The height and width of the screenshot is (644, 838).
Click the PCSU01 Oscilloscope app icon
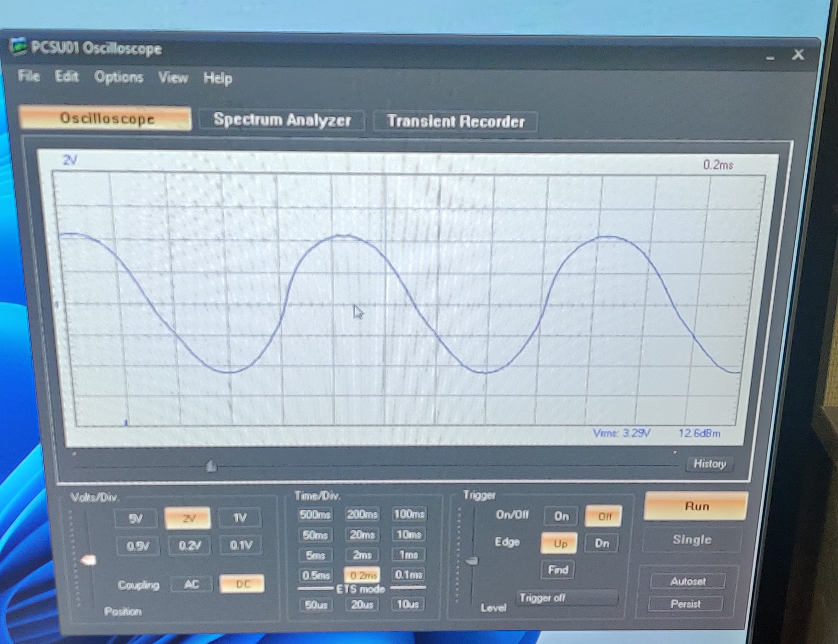(x=18, y=46)
